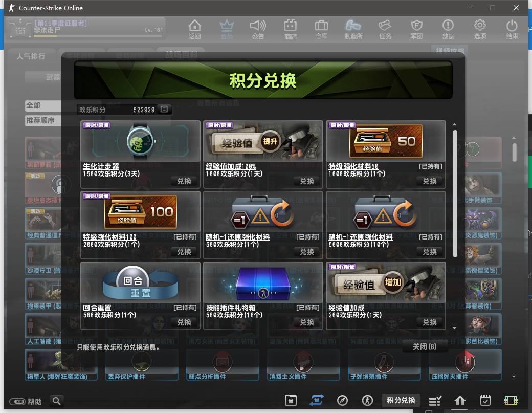Screen dimensions: 532x413
Task: Open the calendar icon in bottom toolbar
Action: [291, 400]
